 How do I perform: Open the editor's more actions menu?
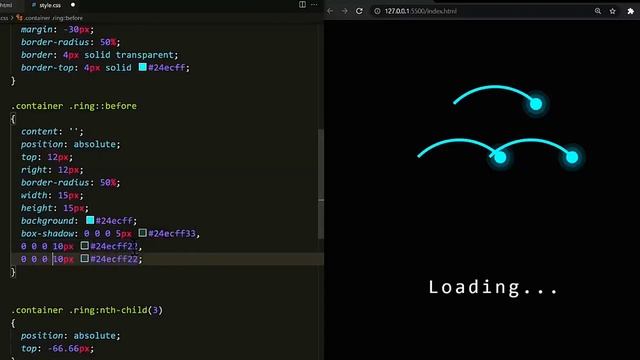(314, 4)
